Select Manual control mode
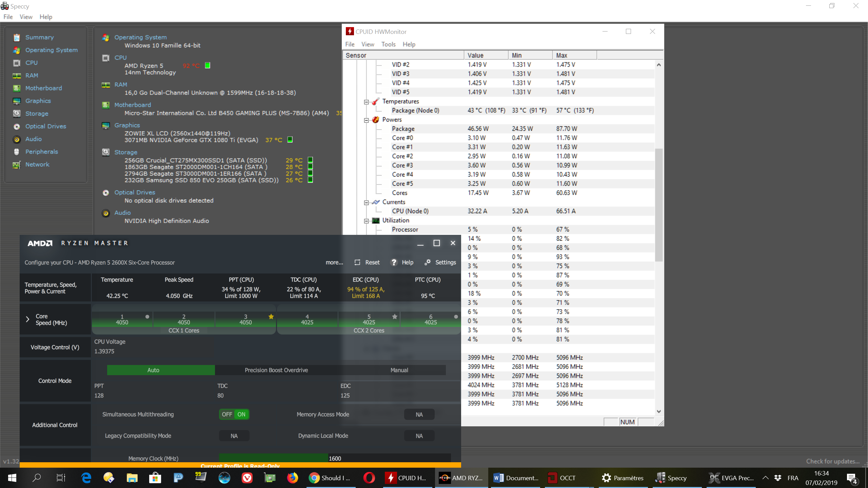Screen dimensions: 868x488 (x=399, y=370)
